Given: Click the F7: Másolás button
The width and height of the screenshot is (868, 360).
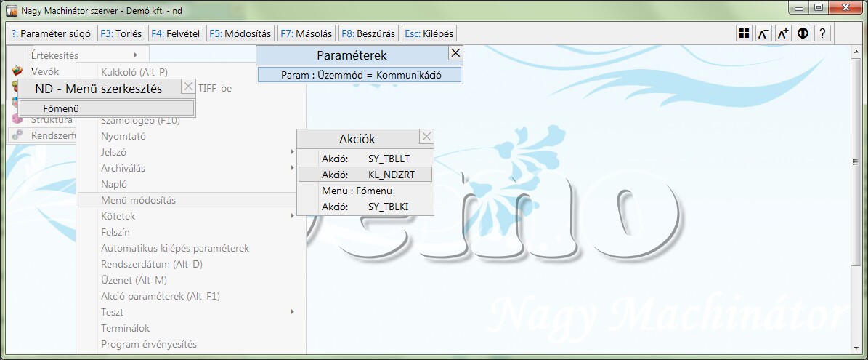Looking at the screenshot, I should point(306,33).
